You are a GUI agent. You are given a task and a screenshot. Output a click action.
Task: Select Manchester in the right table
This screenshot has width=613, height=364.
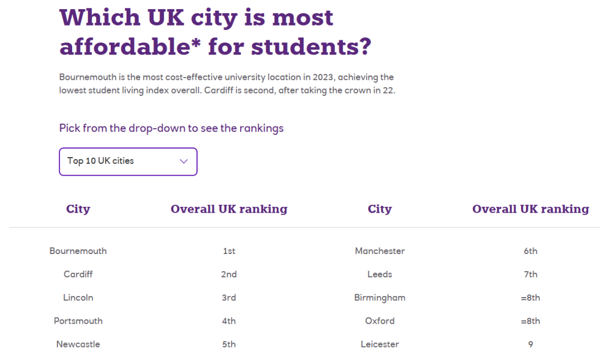tap(380, 251)
